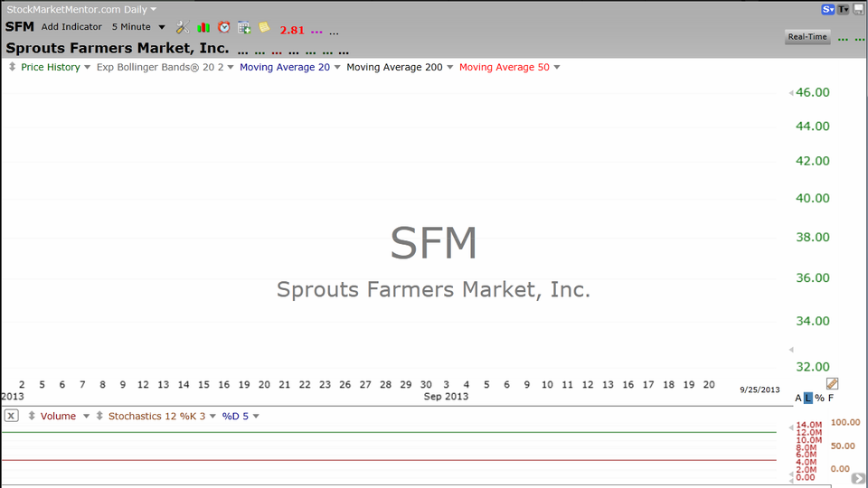Open the 5 Minute timeframe dropdown
This screenshot has width=868, height=488.
(x=138, y=26)
